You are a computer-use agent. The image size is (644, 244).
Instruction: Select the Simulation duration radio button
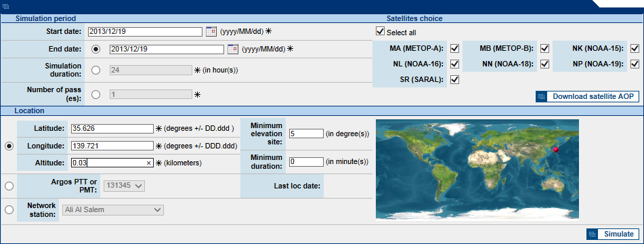point(95,70)
